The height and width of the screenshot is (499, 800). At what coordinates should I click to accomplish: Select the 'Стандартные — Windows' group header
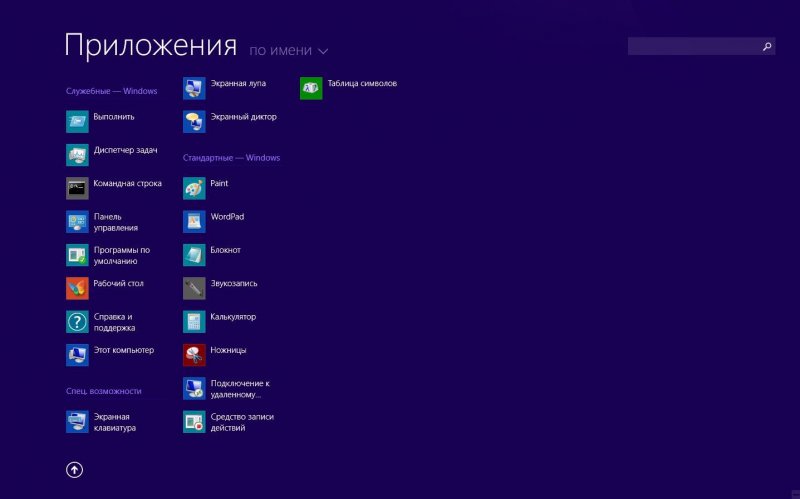pyautogui.click(x=231, y=158)
